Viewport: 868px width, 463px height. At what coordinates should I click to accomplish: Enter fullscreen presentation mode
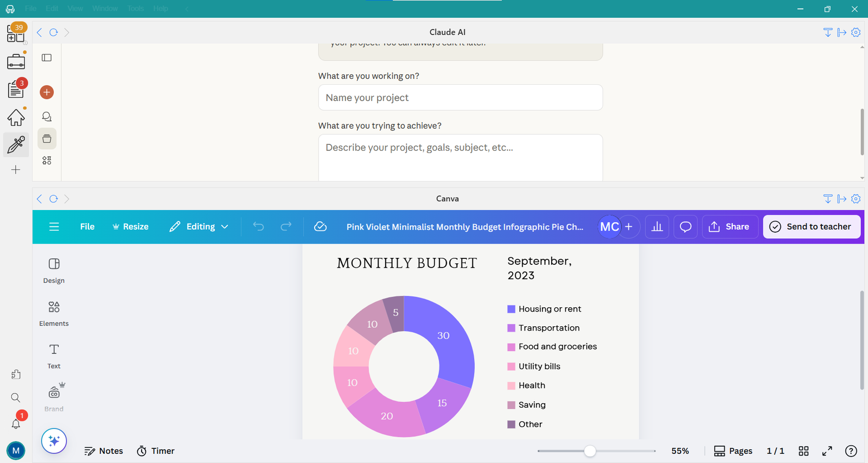(x=827, y=451)
